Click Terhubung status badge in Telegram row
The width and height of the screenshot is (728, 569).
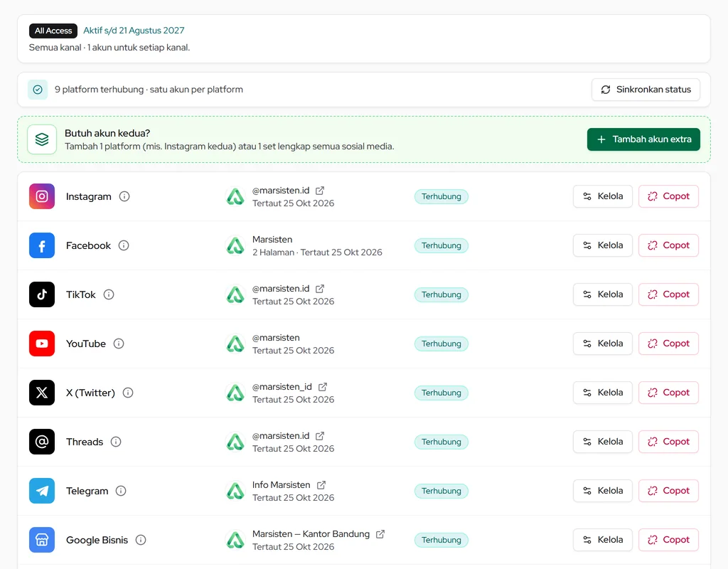[441, 491]
